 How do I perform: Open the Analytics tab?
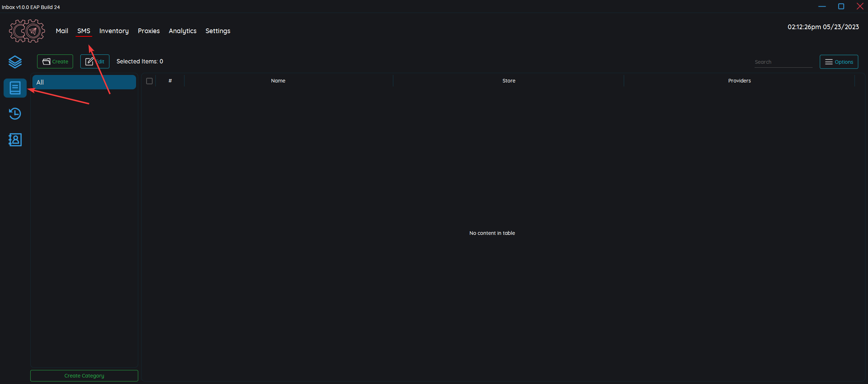click(183, 31)
